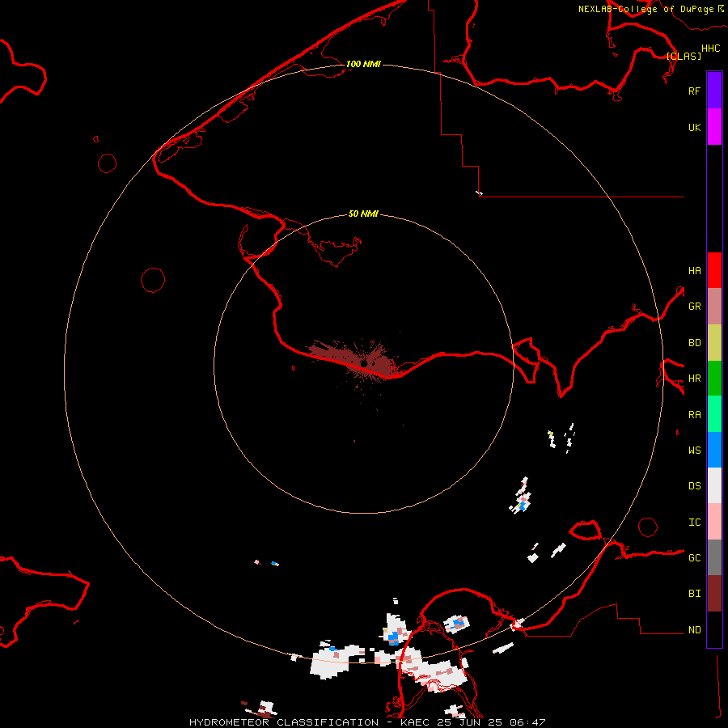Click the [CLAS] units label
Screen dimensions: 728x728
click(684, 56)
